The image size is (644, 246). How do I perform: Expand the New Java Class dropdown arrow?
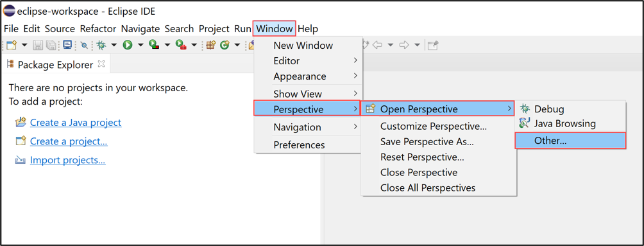pos(237,45)
